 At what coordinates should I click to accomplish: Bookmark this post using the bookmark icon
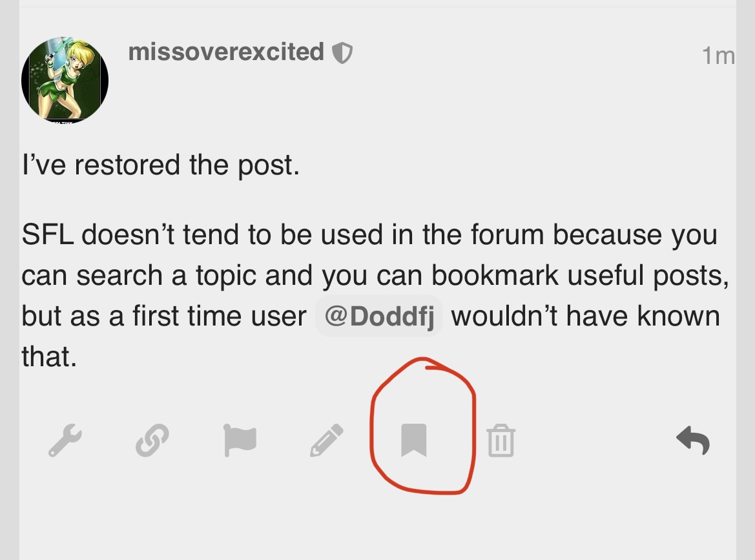pyautogui.click(x=414, y=440)
